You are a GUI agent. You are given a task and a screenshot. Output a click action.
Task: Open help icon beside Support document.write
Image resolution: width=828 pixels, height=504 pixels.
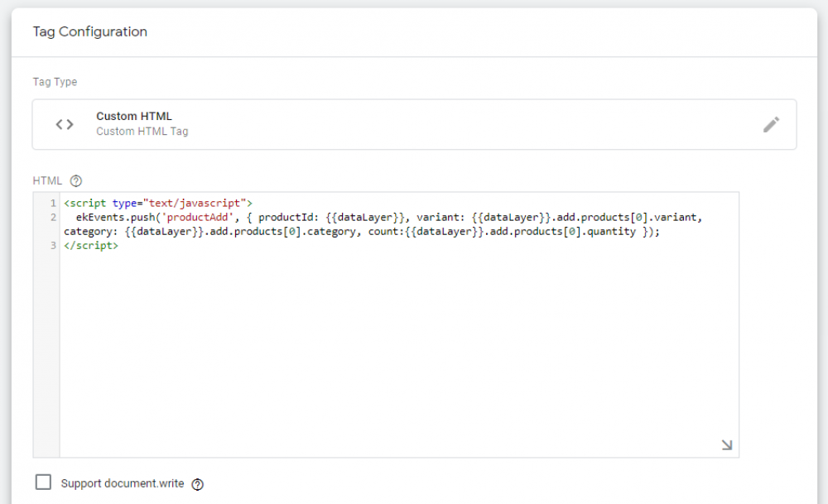tap(198, 484)
